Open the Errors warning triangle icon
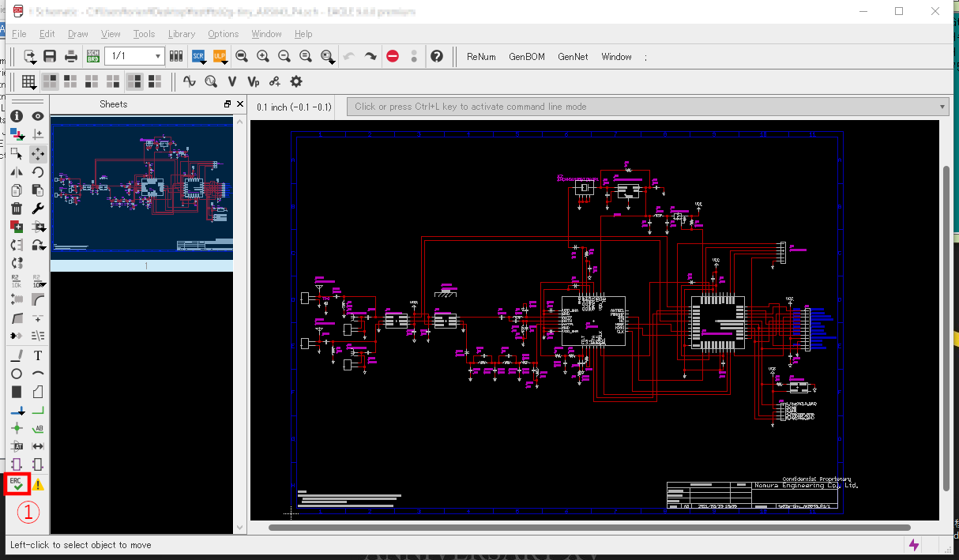The image size is (959, 560). [38, 483]
